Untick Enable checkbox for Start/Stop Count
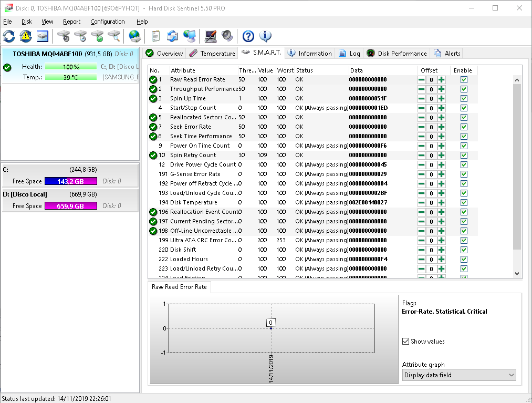Screen dimensions: 532x403 click(x=464, y=108)
